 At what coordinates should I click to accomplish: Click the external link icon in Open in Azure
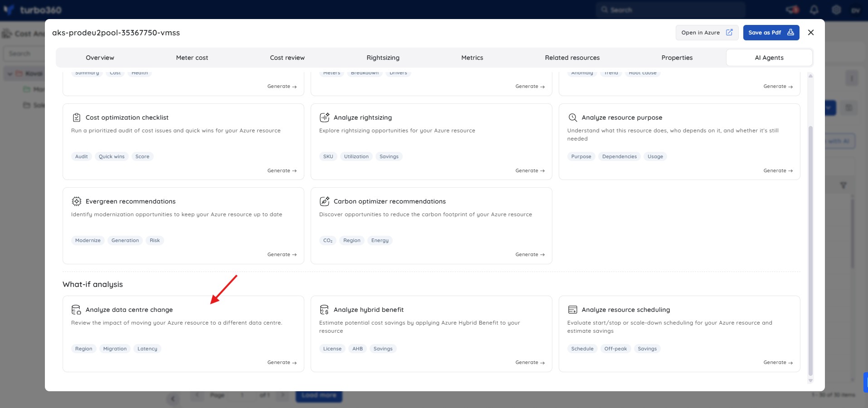[729, 33]
